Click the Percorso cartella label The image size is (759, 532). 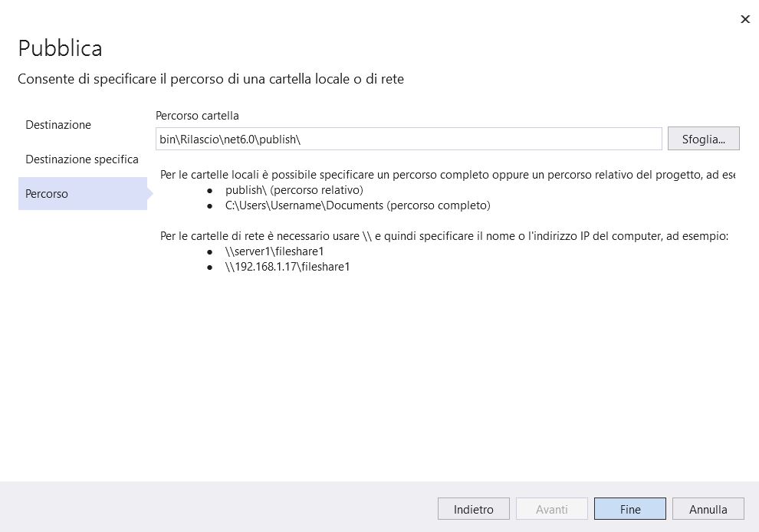[x=197, y=116]
